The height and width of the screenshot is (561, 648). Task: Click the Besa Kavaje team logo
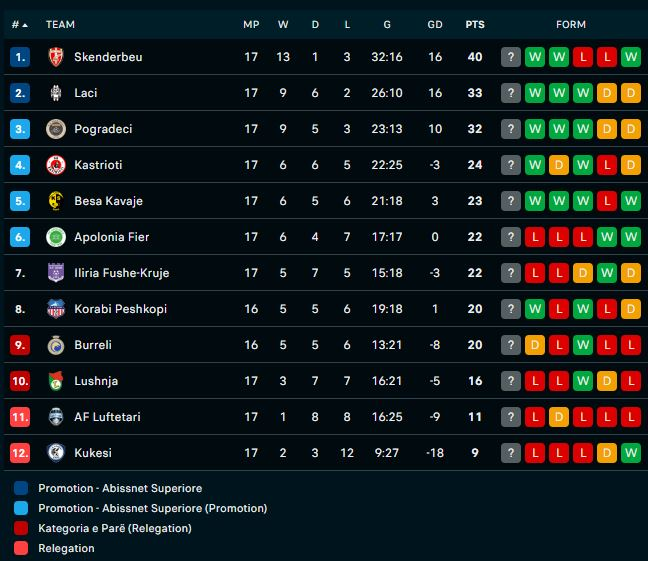click(x=56, y=201)
